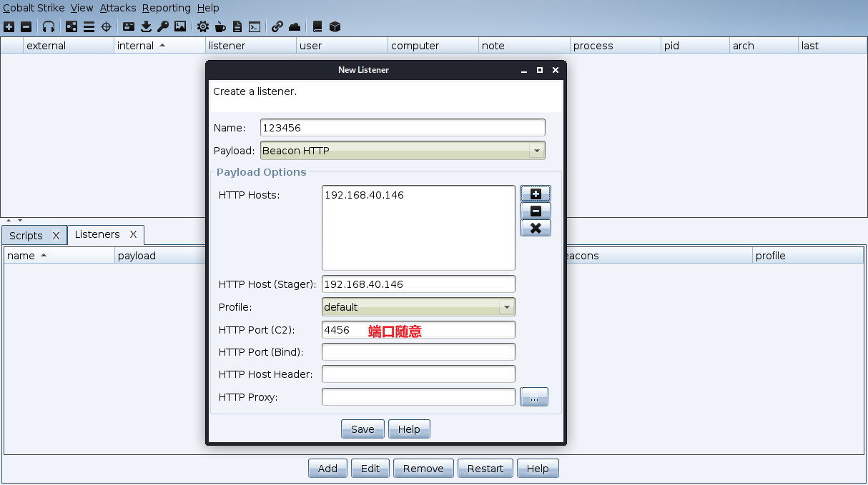Sort sessions by process column header
This screenshot has width=868, height=485.
pyautogui.click(x=616, y=46)
